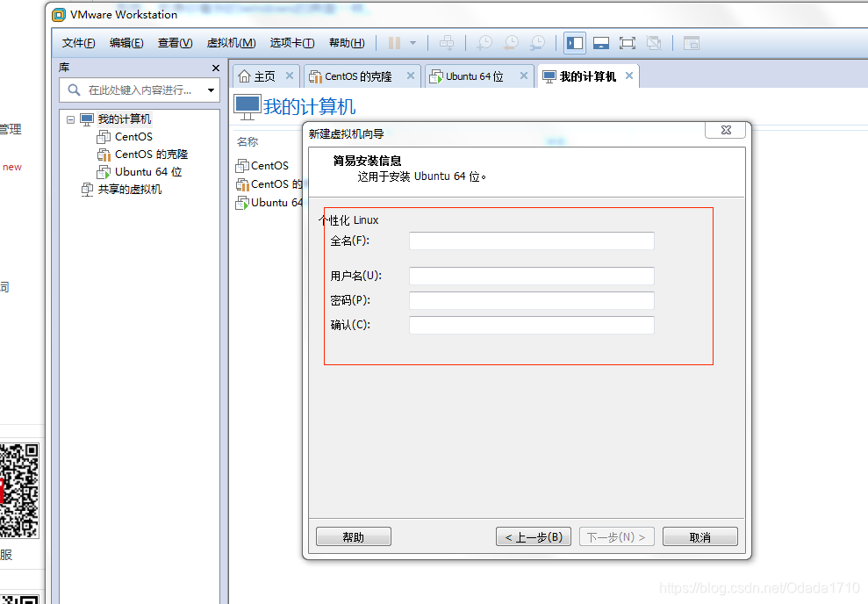Click the snapshot manager toolbar icon

pyautogui.click(x=537, y=43)
